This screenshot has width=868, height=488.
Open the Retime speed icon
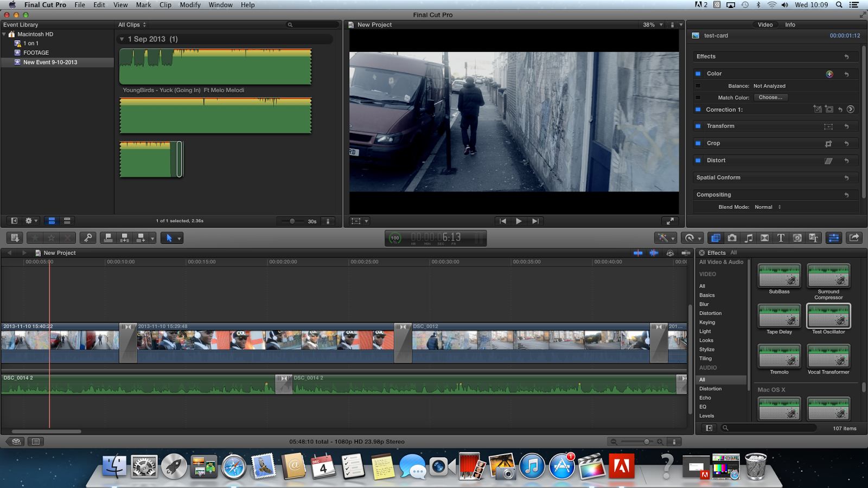tap(690, 238)
